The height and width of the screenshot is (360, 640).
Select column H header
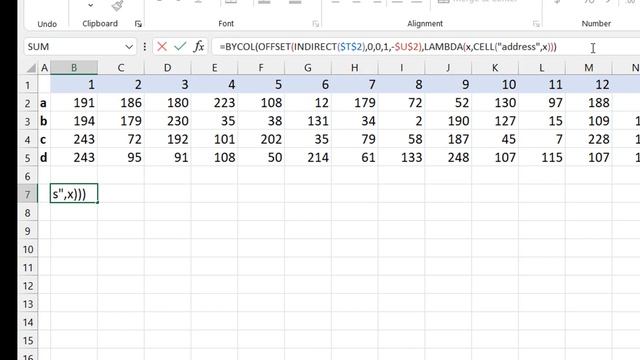(355, 68)
